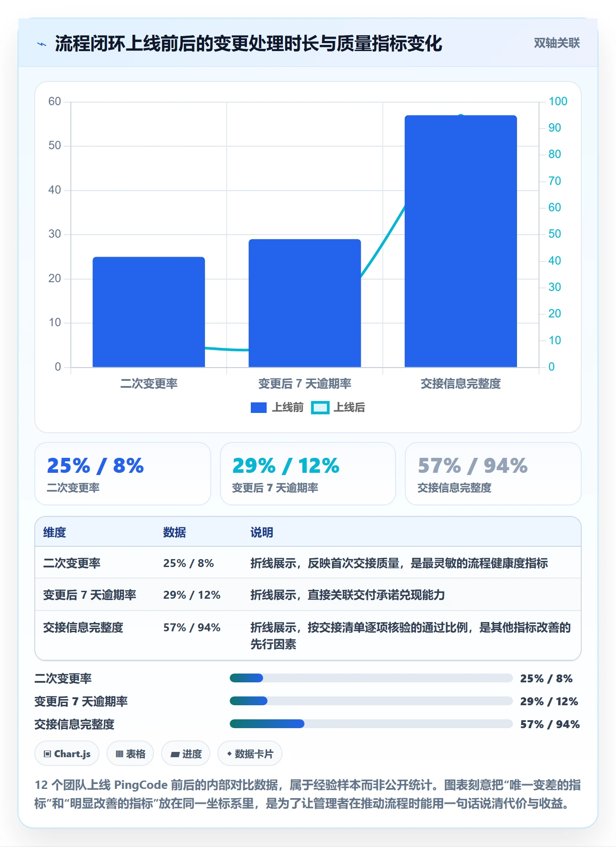616x847 pixels.
Task: Click the 数据 column header
Action: [175, 532]
